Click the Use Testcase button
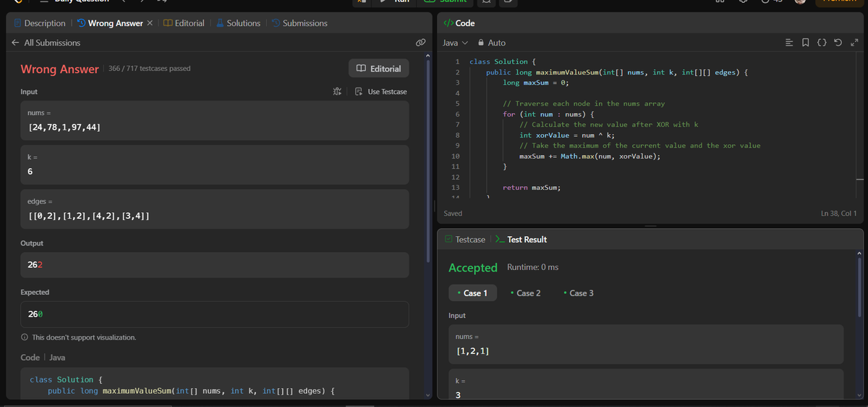868x407 pixels. tap(381, 91)
